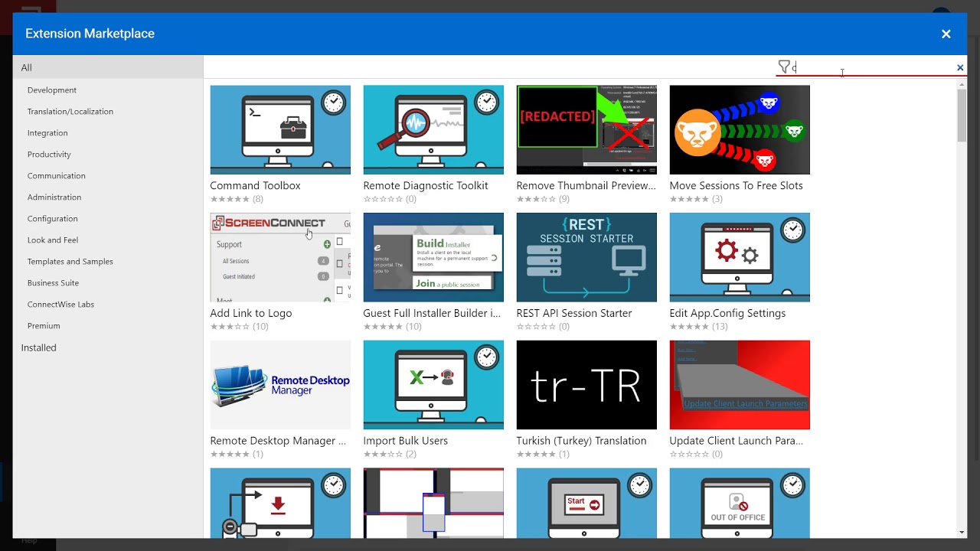Filter by Translation/Localization category
Viewport: 980px width, 551px height.
coord(70,112)
